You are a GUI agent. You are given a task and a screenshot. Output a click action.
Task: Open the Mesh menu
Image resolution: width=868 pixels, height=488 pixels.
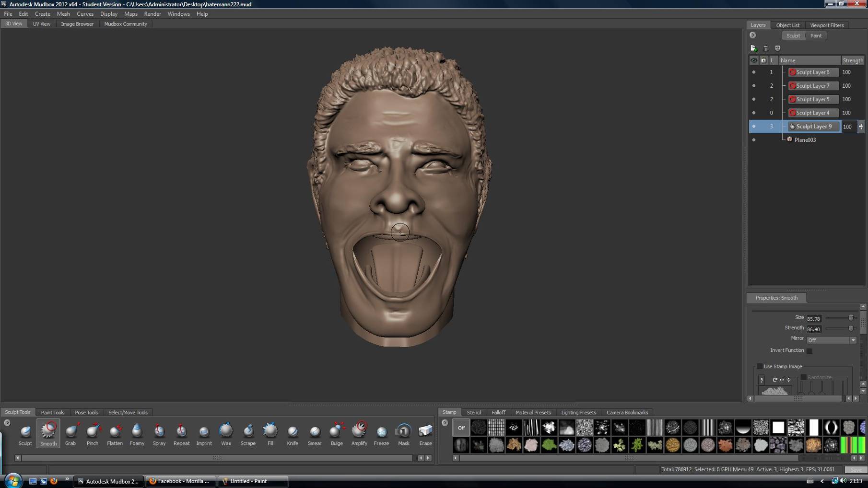63,14
